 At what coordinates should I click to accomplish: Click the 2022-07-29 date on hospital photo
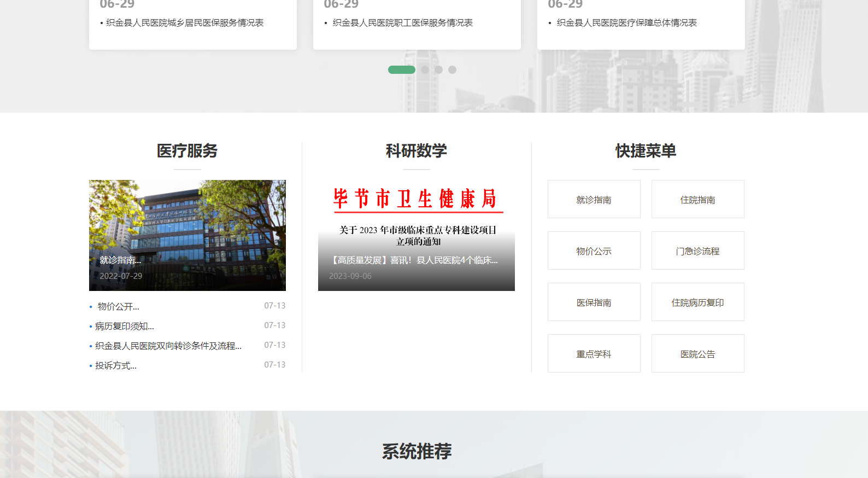pos(121,276)
